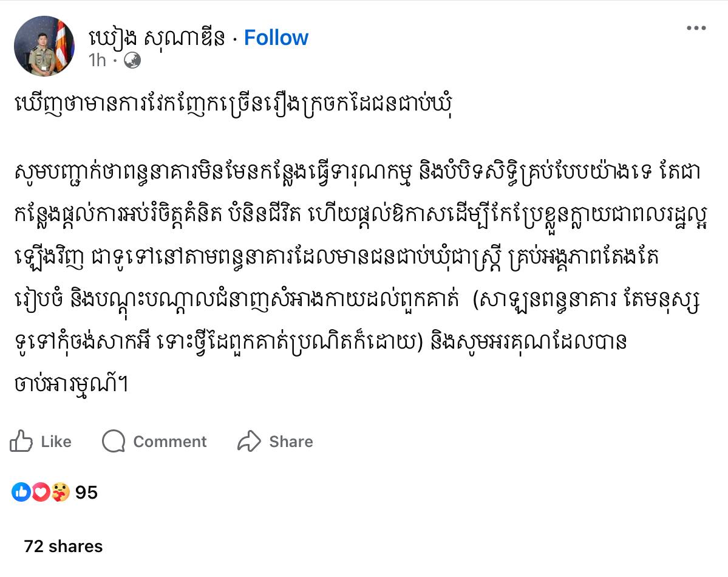
Task: Click the speech bubble Comment icon
Action: [x=114, y=442]
